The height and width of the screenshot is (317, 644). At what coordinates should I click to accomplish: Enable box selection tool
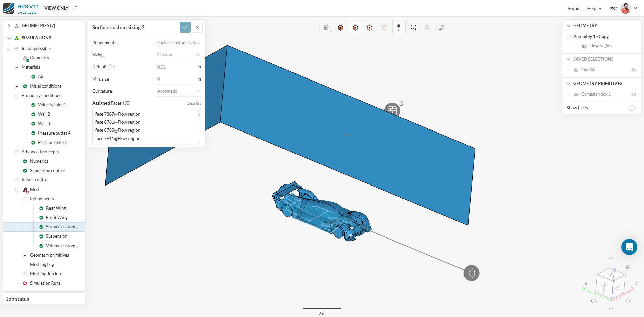pos(414,28)
